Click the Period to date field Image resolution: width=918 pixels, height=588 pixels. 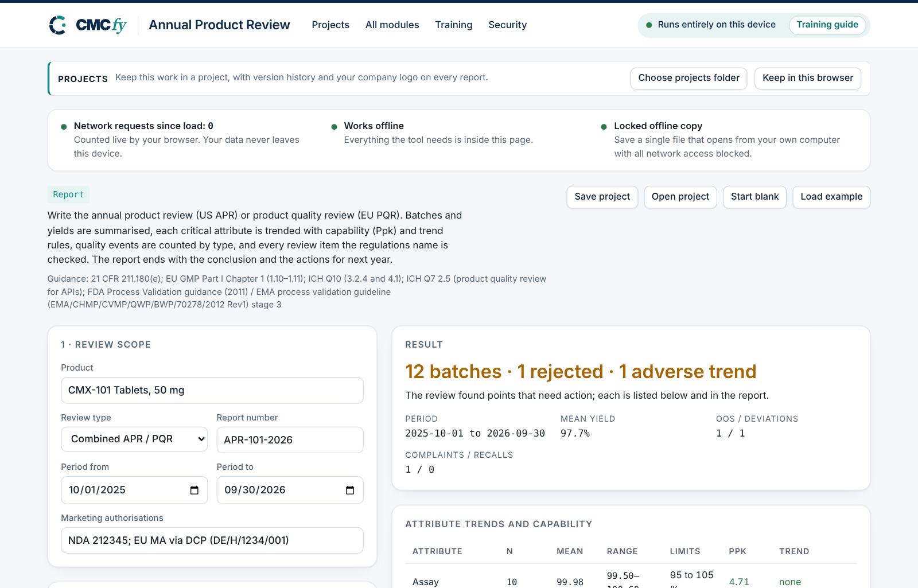click(290, 490)
